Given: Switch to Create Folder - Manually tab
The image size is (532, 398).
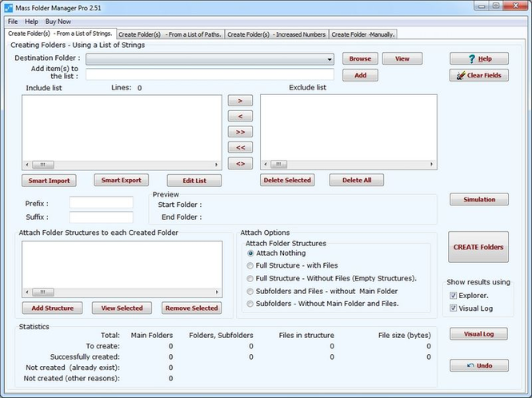Looking at the screenshot, I should 362,34.
